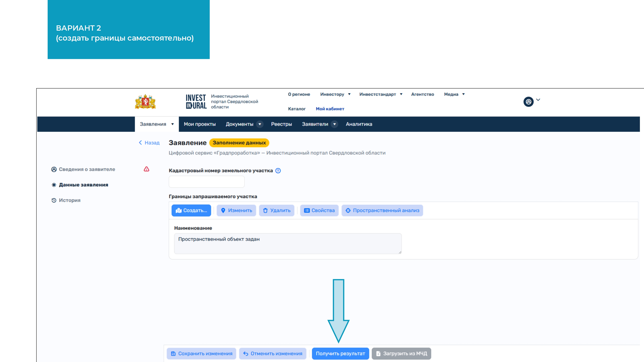This screenshot has width=644, height=362.
Task: Click the Sverdlovsk coat of arms logo
Action: point(145,102)
